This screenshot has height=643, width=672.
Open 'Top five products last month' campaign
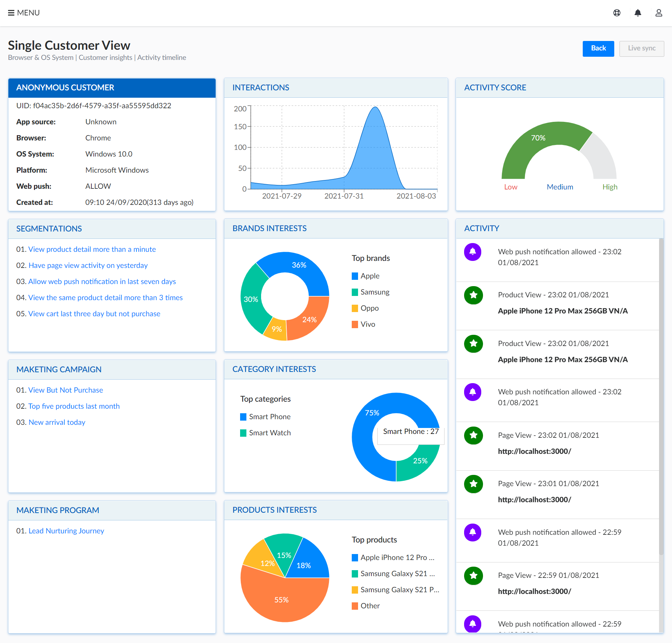[74, 406]
